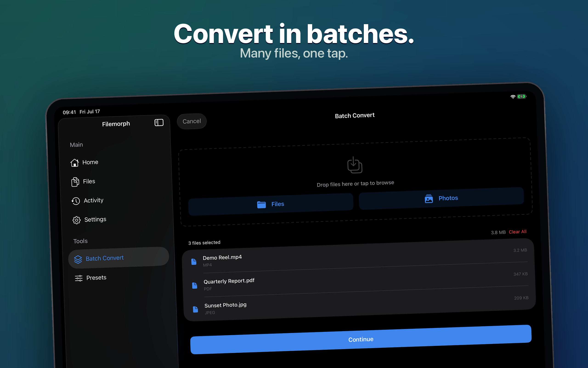
Task: Click the Batch Convert layers icon
Action: click(x=78, y=259)
